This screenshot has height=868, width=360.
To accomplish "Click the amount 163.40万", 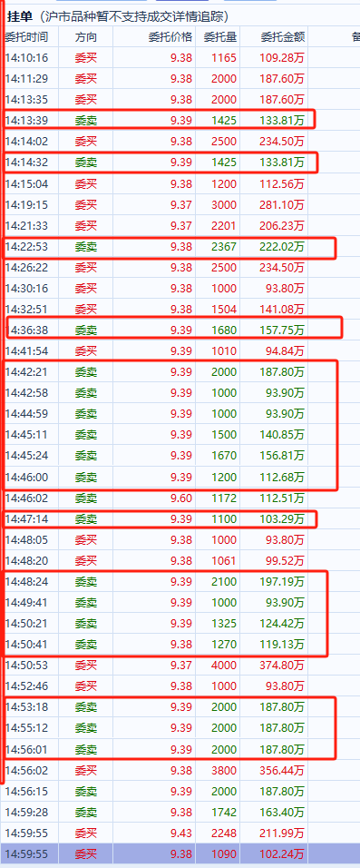I will [282, 813].
